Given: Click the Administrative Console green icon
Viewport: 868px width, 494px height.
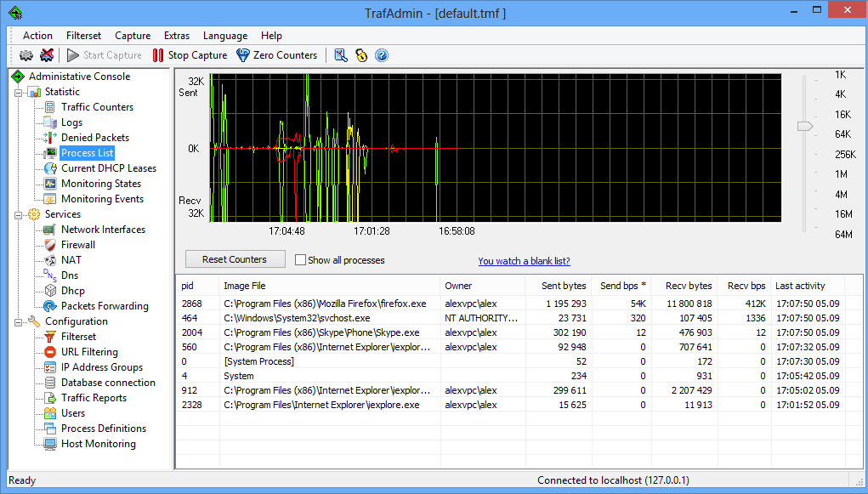Looking at the screenshot, I should 18,77.
